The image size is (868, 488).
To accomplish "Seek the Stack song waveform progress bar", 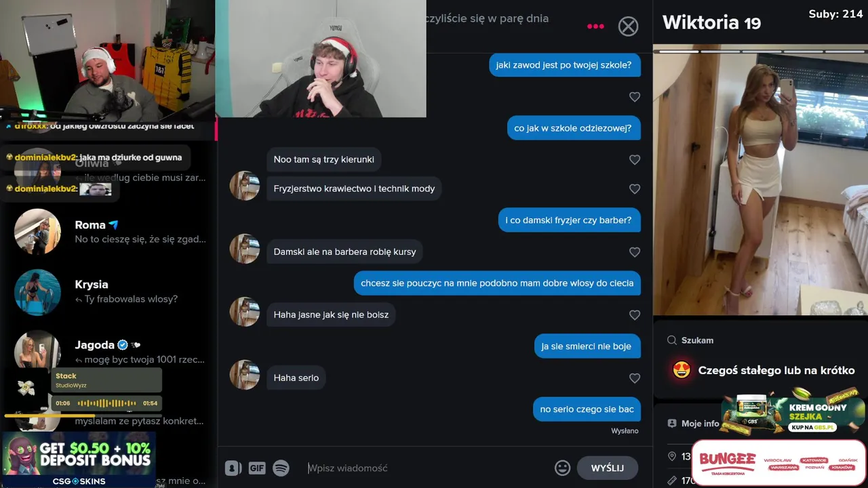I will point(106,403).
